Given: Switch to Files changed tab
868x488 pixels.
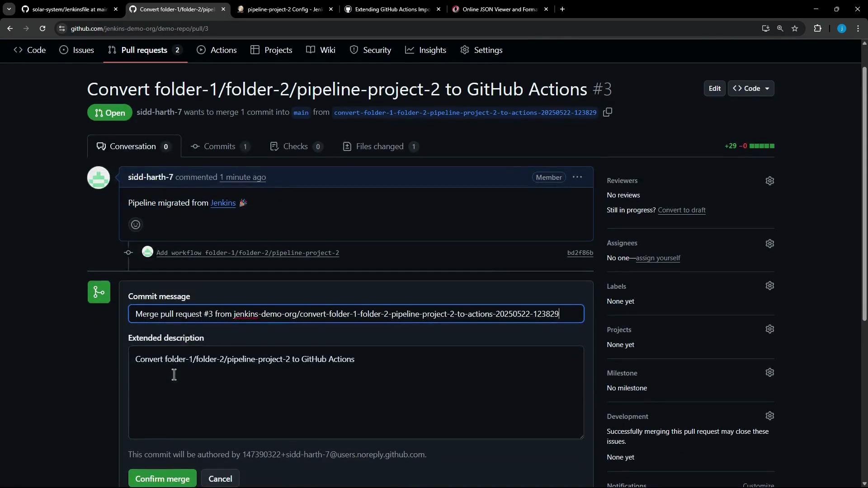Looking at the screenshot, I should [x=381, y=146].
